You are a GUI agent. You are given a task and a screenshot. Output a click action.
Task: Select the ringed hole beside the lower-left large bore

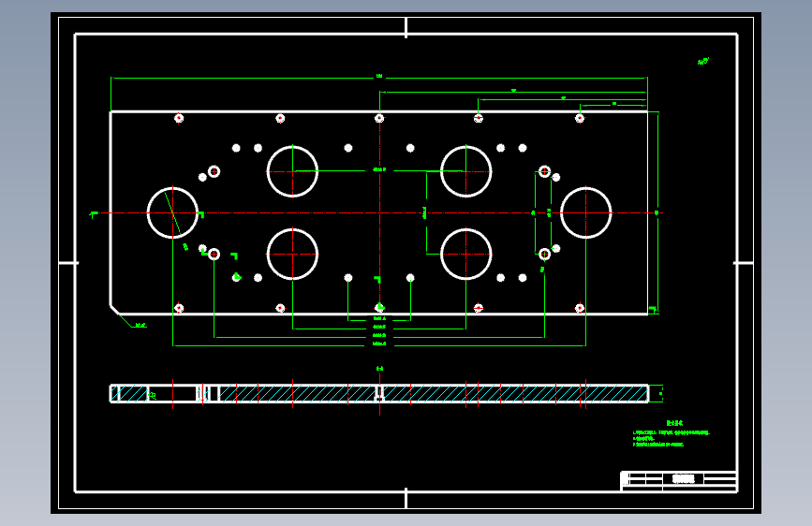point(214,255)
